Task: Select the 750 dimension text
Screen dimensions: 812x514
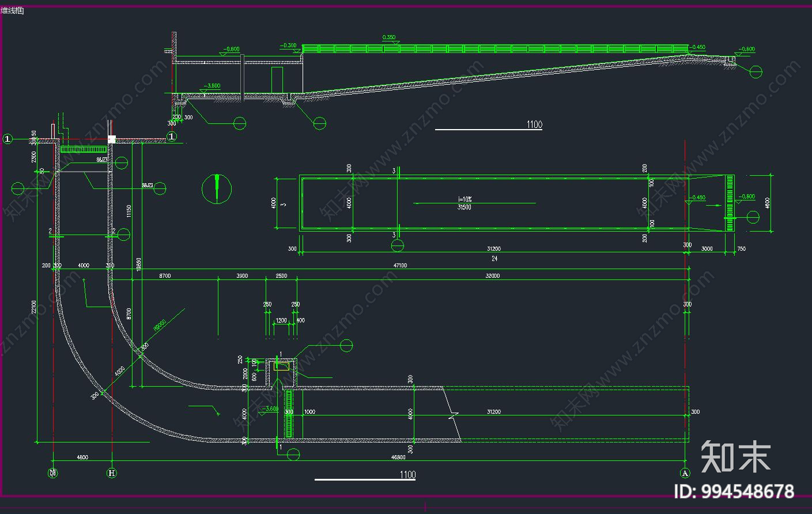Action: 741,249
